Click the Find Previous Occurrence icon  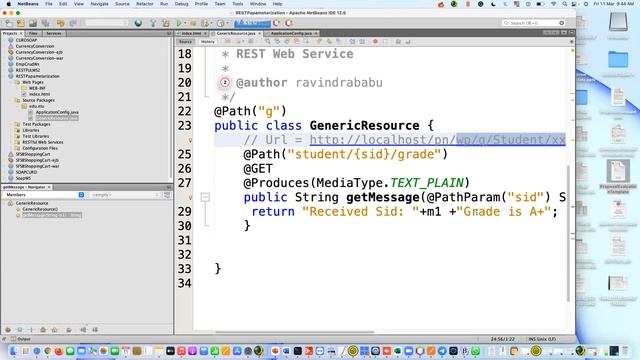click(277, 42)
